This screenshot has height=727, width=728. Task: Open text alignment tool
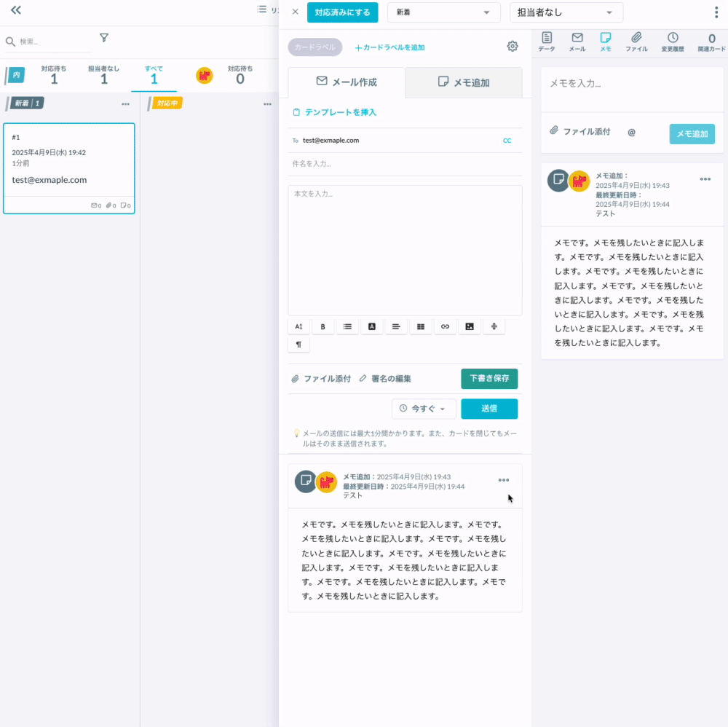click(396, 326)
